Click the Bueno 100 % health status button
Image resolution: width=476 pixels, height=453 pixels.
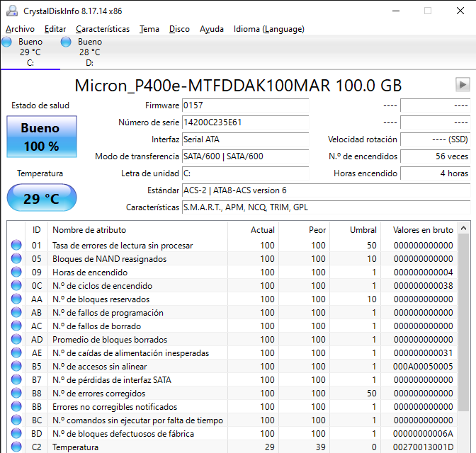(x=42, y=137)
